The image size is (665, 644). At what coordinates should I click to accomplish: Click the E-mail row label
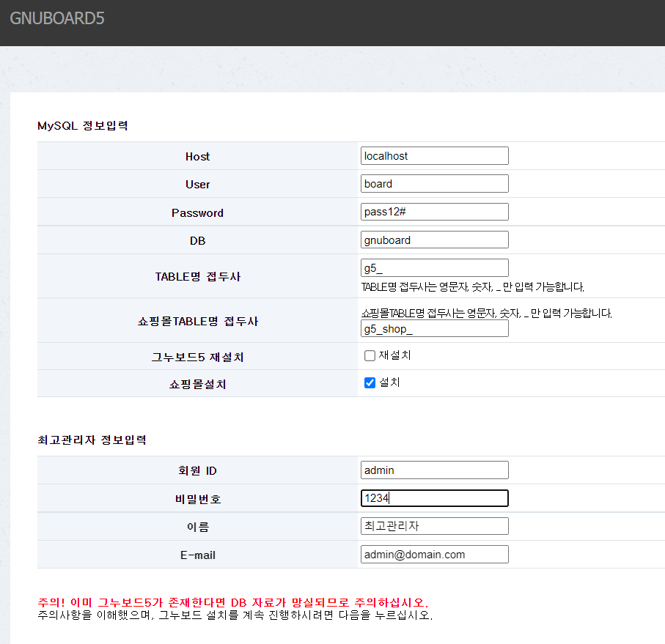pos(198,555)
